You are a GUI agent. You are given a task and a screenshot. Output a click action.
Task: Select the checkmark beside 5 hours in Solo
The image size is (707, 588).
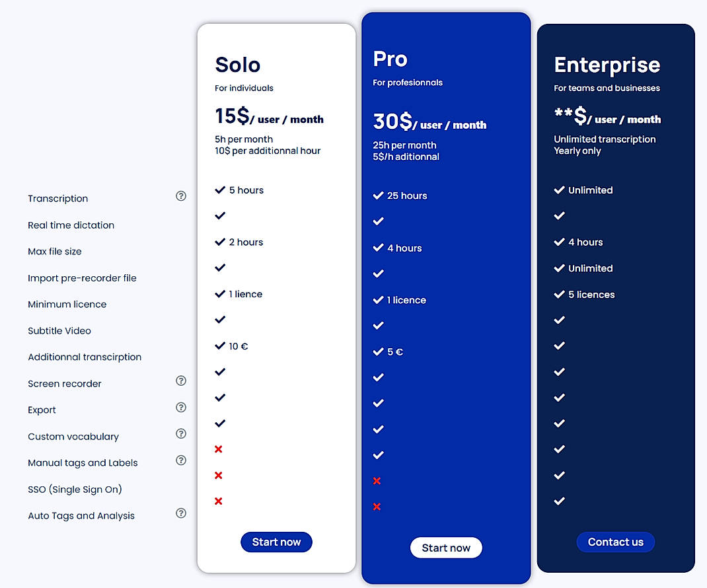(219, 190)
